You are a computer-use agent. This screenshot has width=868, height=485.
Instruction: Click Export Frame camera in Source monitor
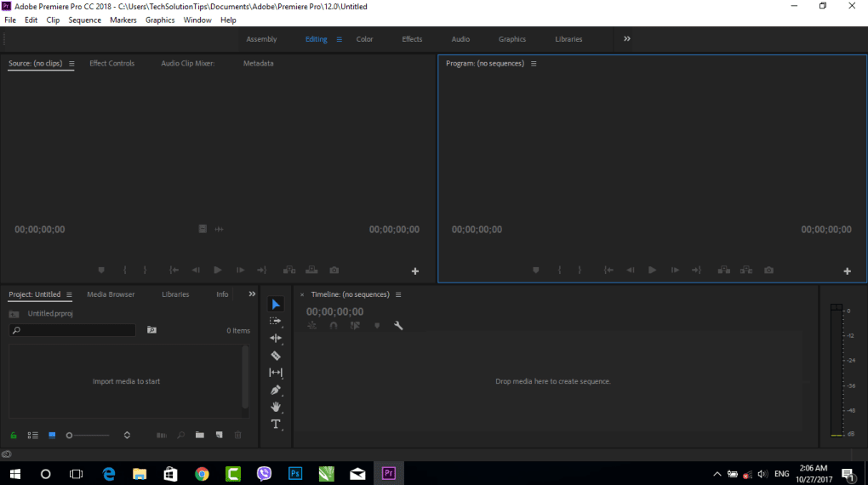334,271
